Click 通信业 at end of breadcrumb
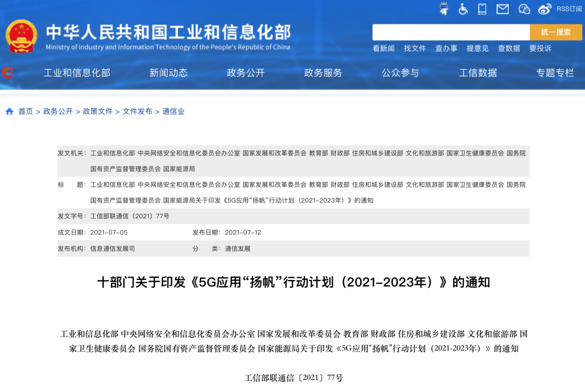 (x=173, y=112)
